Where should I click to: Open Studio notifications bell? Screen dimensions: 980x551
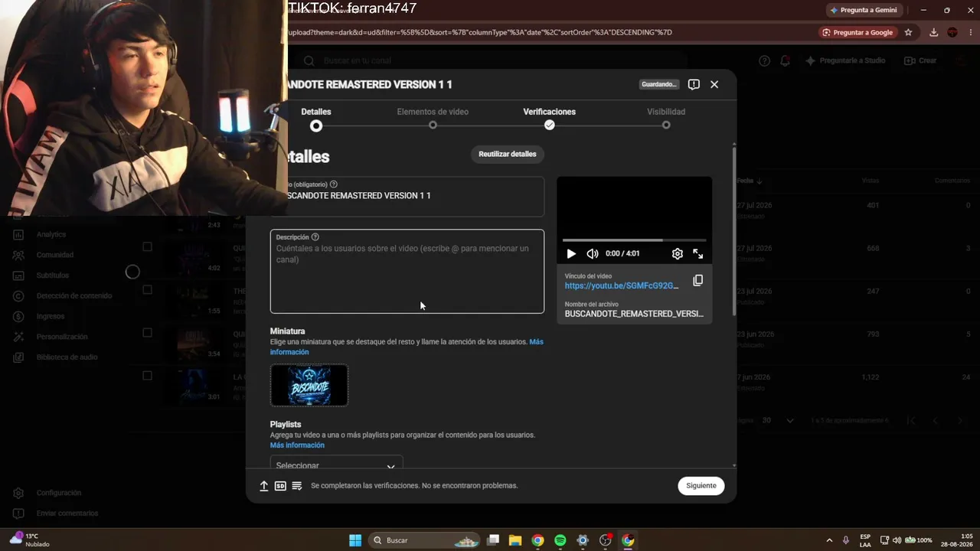785,60
